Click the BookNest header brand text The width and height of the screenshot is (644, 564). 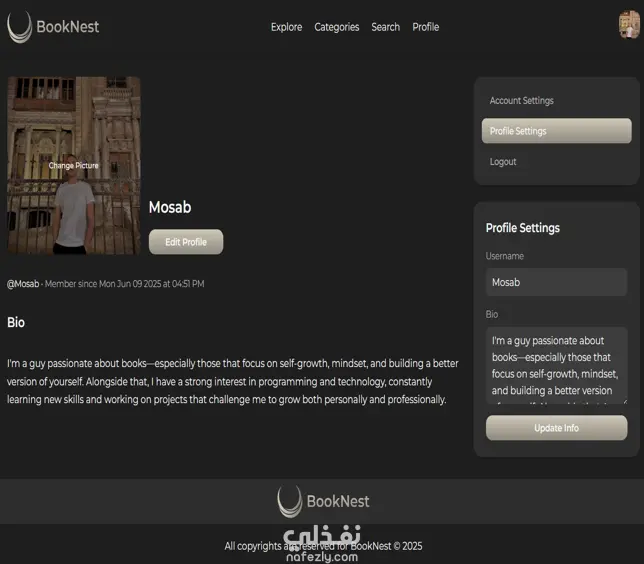click(68, 27)
